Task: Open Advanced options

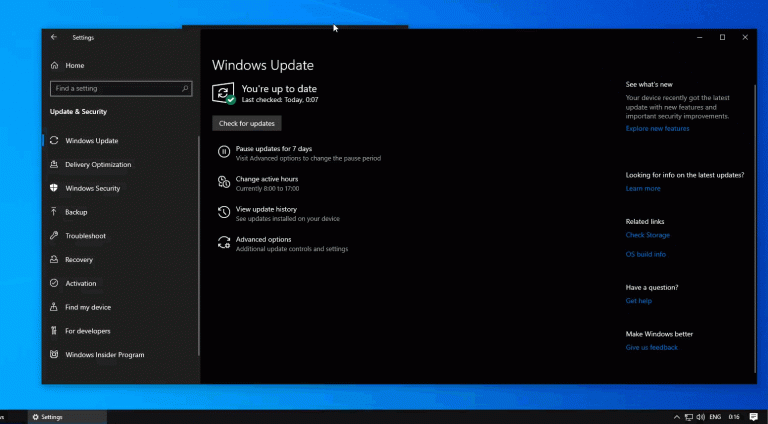Action: click(264, 239)
